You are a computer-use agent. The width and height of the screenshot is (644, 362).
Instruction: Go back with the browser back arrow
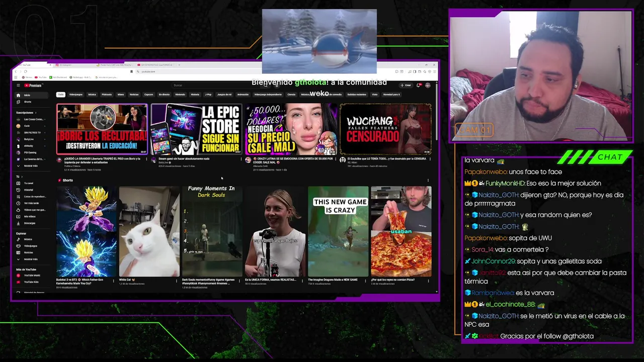coord(16,71)
